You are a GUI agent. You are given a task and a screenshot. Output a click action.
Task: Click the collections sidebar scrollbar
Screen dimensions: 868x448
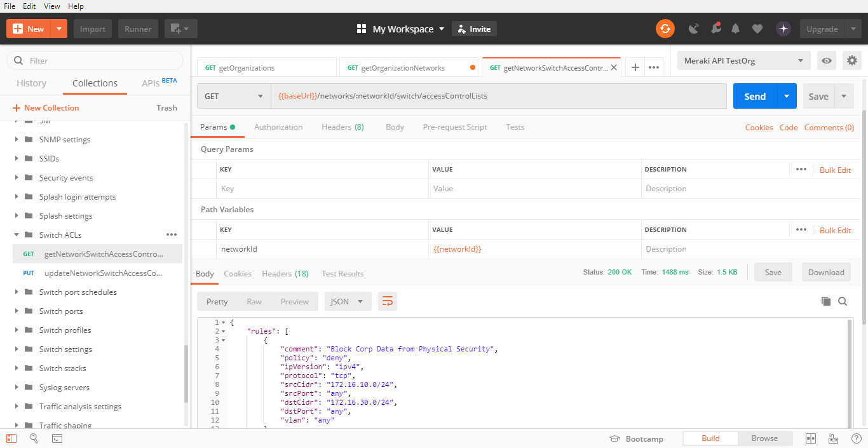tap(186, 374)
